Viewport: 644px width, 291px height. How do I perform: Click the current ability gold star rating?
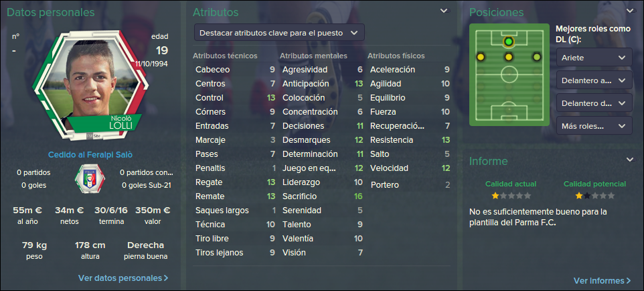click(511, 196)
